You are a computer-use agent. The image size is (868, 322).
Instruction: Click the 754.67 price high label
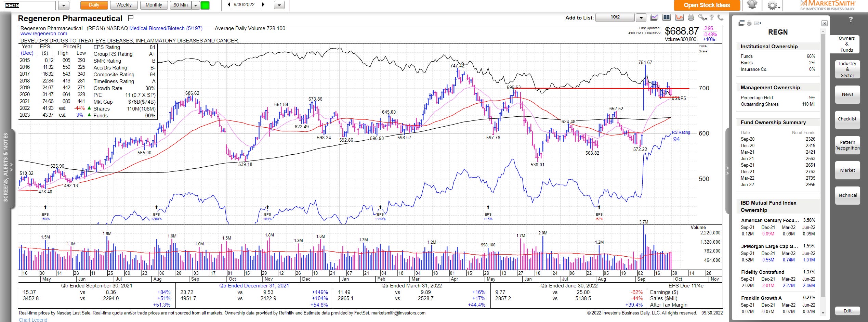645,62
